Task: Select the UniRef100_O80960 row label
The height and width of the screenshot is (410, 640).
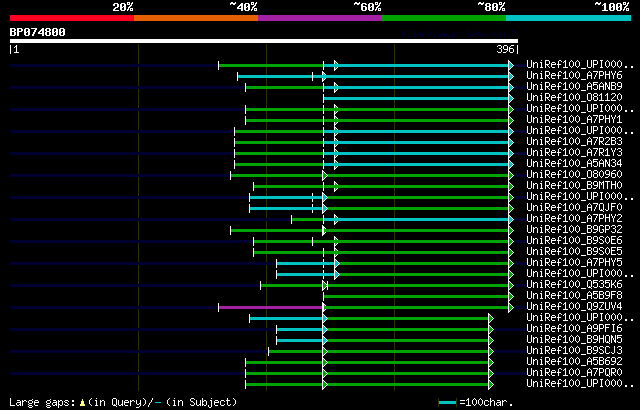Action: (x=574, y=175)
